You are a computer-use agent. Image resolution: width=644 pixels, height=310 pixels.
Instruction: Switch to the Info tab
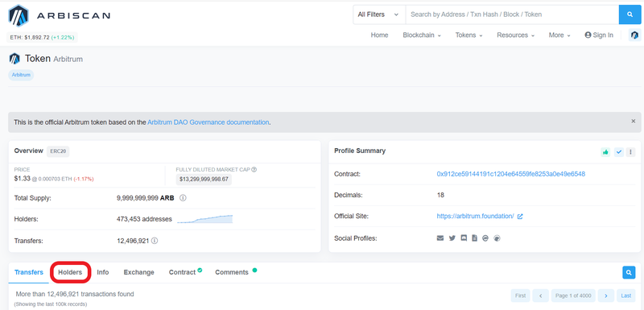[103, 272]
